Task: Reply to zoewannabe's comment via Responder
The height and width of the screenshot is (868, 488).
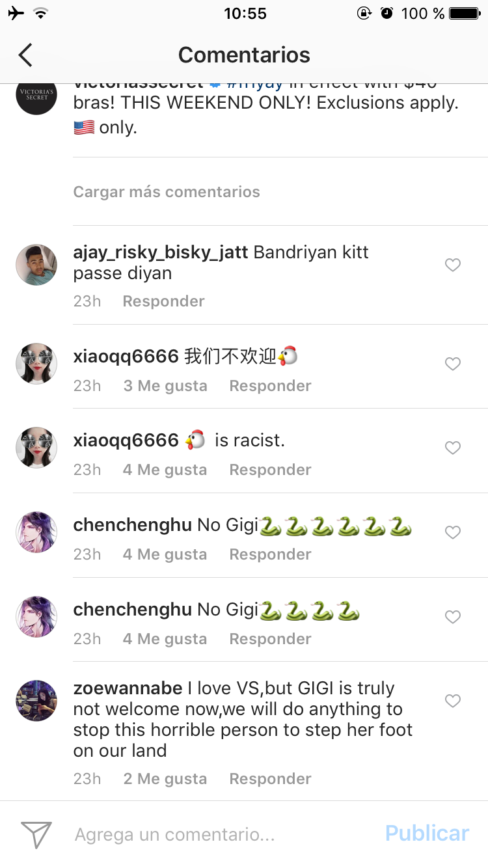Action: (x=270, y=779)
